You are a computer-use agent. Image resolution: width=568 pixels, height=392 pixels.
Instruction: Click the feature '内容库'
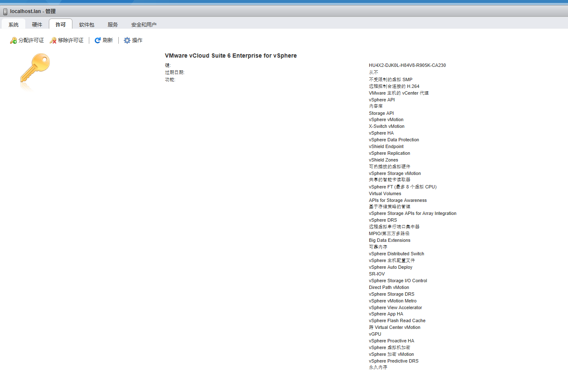pos(376,106)
